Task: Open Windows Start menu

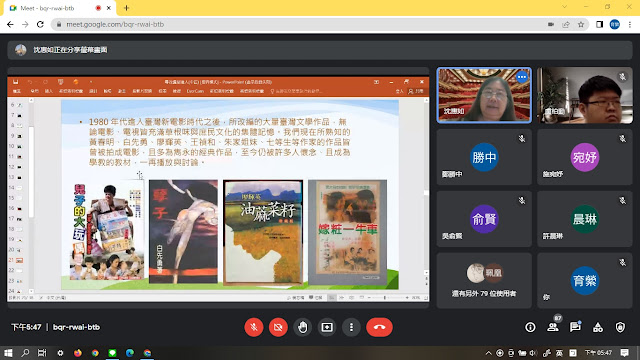Action: pos(8,353)
